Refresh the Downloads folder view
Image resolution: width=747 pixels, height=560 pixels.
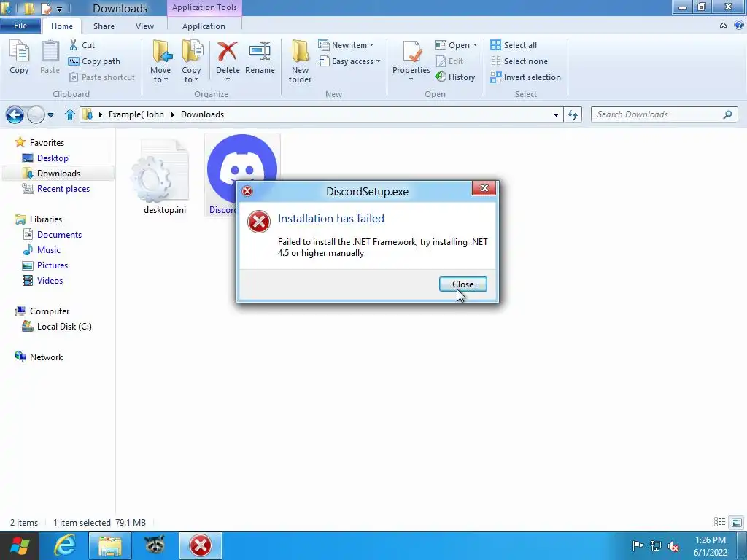point(573,114)
